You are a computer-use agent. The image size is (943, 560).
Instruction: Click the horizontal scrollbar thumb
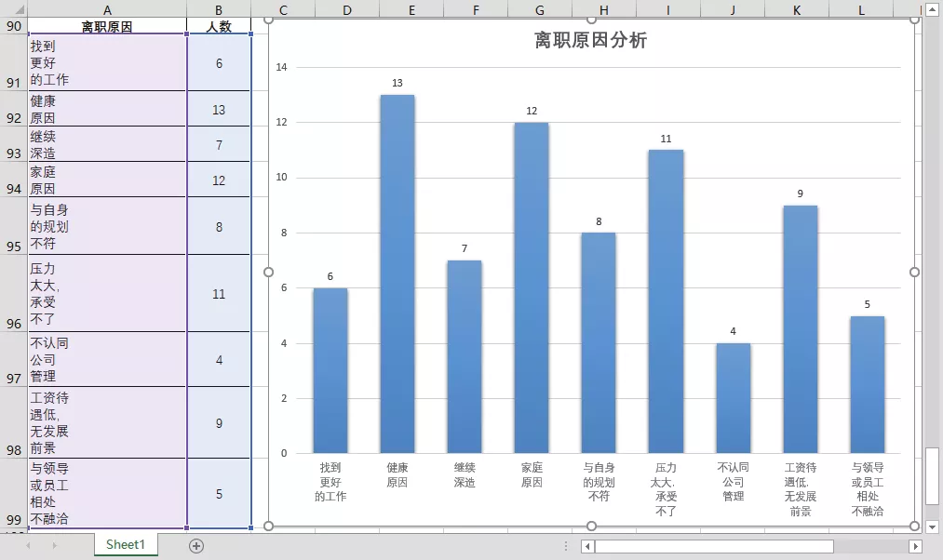pos(714,546)
